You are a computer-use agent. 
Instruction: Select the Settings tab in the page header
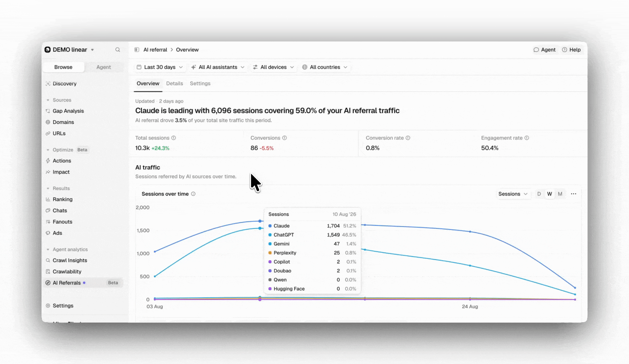coord(200,84)
